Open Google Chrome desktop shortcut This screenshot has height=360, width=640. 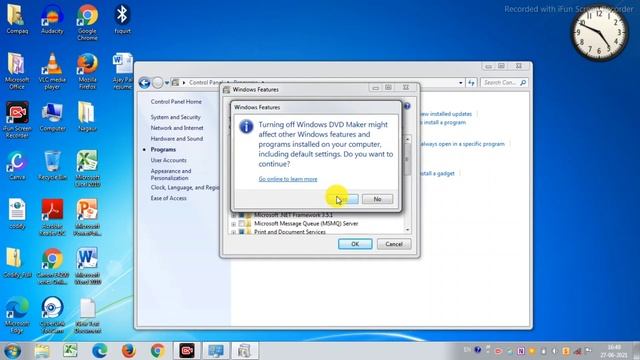click(x=87, y=22)
